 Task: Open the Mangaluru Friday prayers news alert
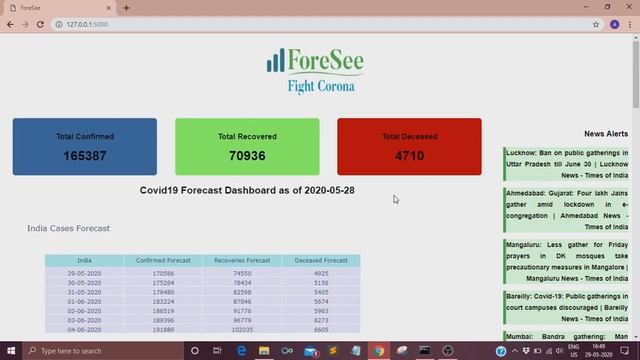coord(566,262)
